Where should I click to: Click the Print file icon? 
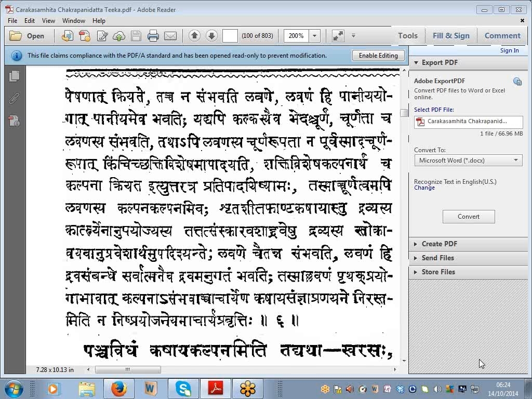[x=153, y=36]
